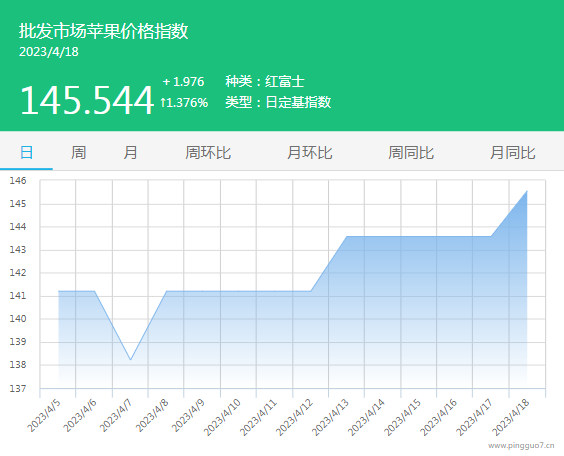Viewport: 564px width, 456px height.
Task: Switch to the 周 weekly tab
Action: 78,152
